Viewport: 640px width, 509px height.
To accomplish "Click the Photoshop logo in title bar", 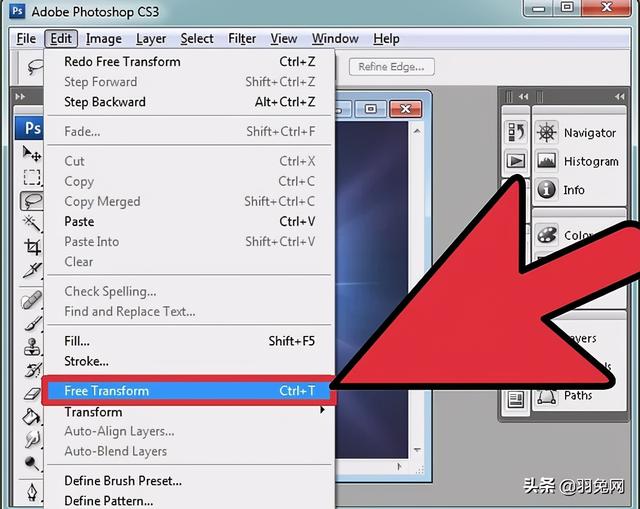I will pyautogui.click(x=17, y=11).
